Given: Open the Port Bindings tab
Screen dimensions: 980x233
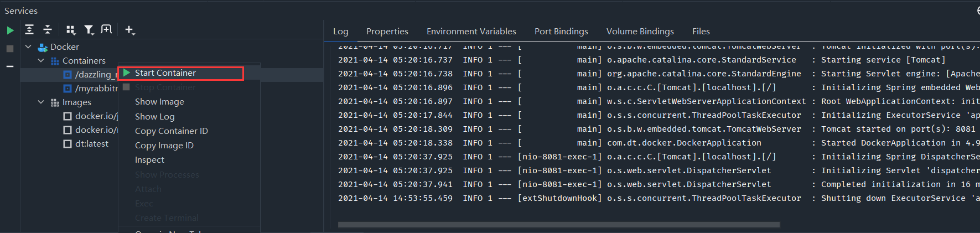Looking at the screenshot, I should point(561,32).
